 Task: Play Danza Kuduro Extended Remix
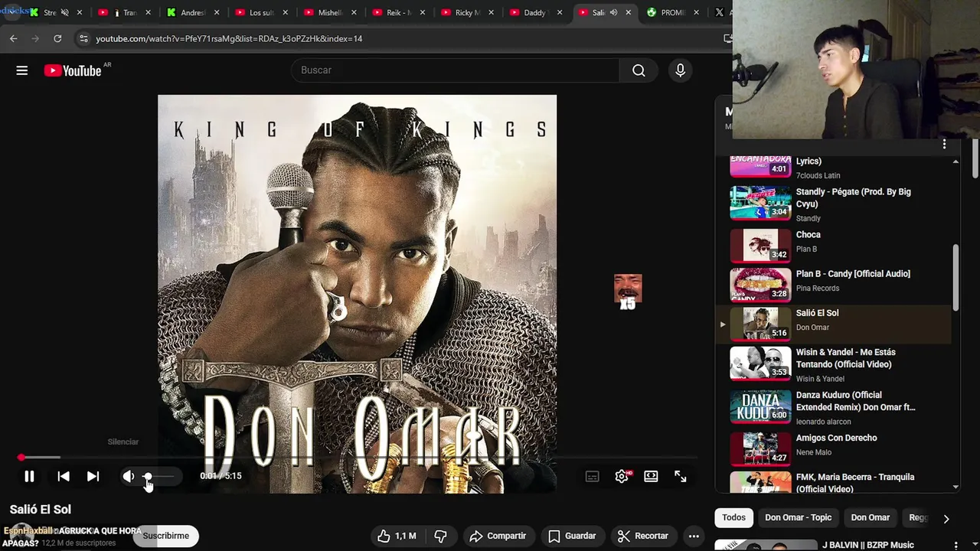833,407
